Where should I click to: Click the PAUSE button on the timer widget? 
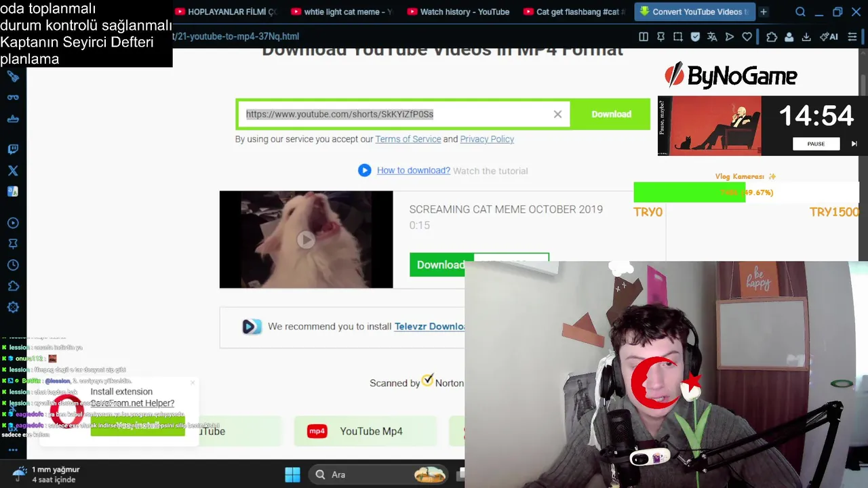pos(816,144)
